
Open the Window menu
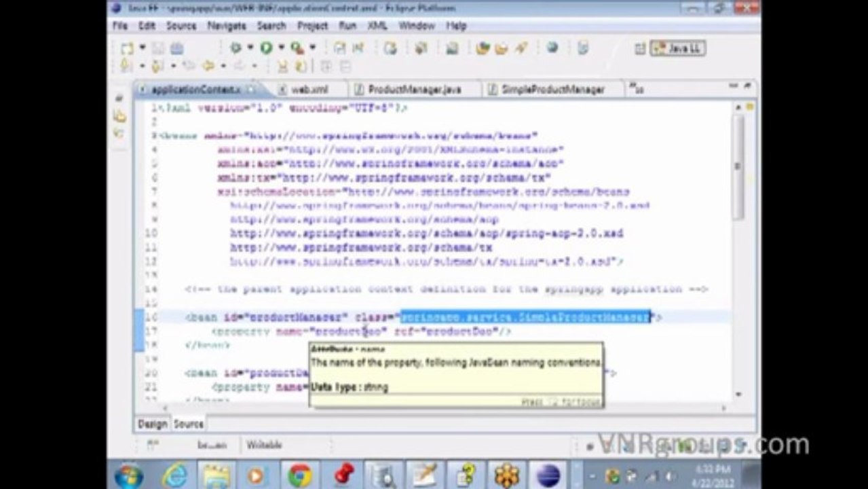click(x=417, y=26)
